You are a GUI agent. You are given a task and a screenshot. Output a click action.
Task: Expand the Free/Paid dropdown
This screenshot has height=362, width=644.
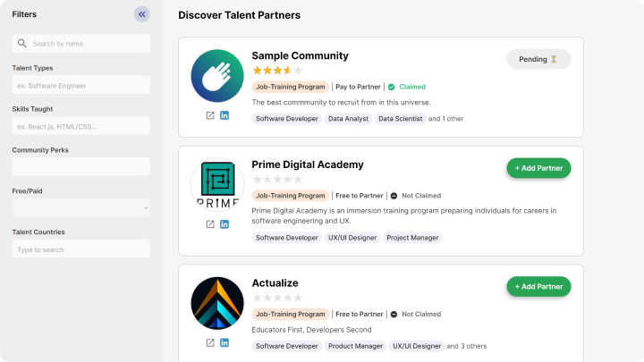coord(80,207)
